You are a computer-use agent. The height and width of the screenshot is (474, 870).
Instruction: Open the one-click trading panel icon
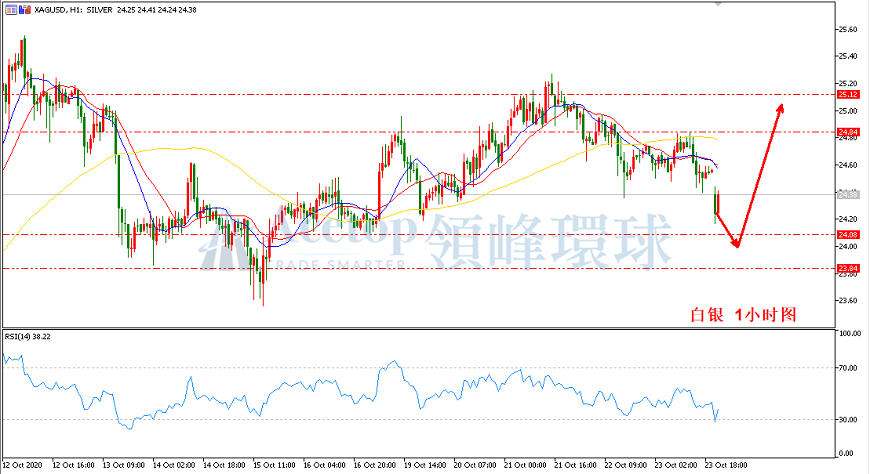[11, 10]
